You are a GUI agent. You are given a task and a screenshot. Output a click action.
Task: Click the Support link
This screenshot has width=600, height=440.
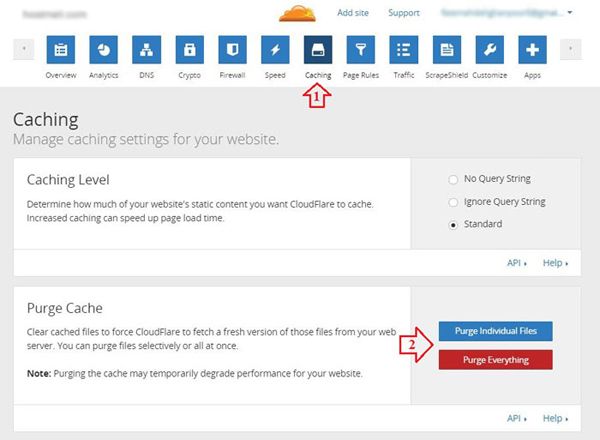point(404,13)
